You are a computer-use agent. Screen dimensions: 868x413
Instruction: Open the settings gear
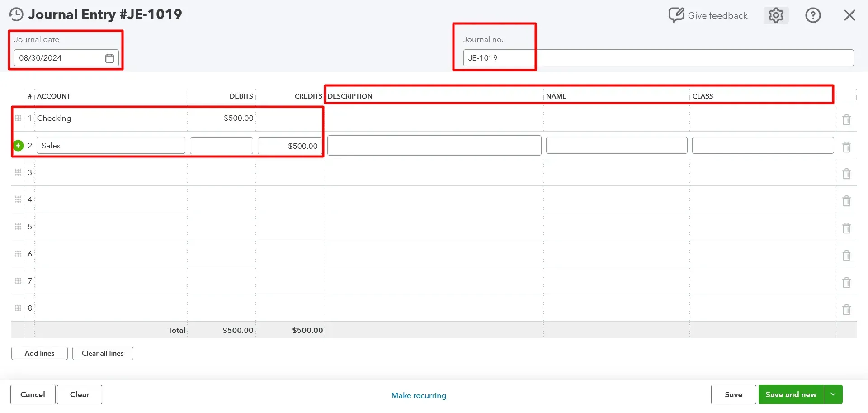point(776,15)
